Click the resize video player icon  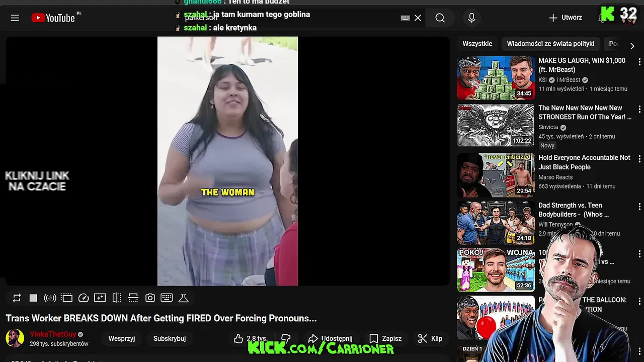tap(133, 298)
